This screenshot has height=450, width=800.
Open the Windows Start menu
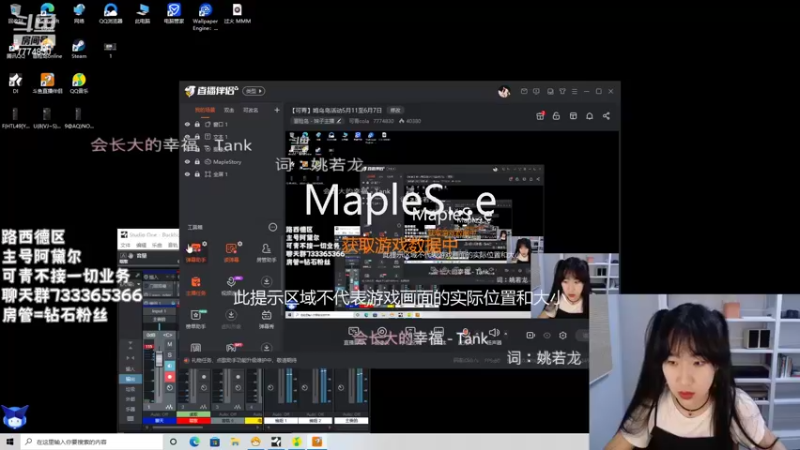(x=10, y=441)
